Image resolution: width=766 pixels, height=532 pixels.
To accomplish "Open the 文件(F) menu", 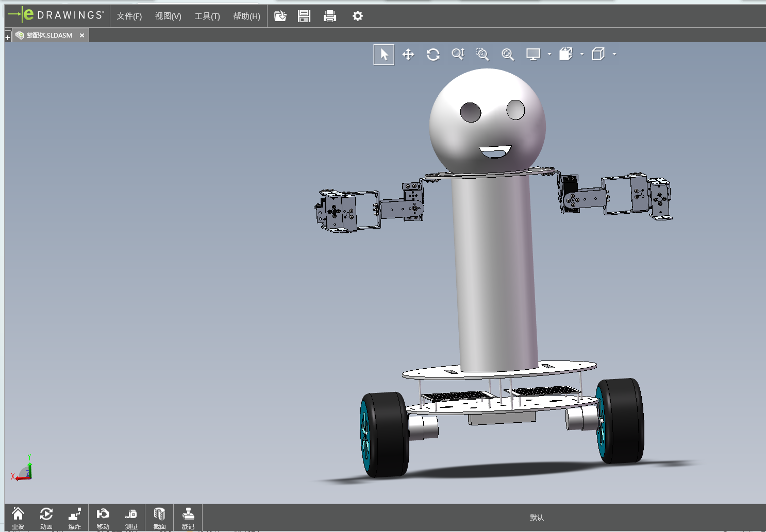I will (129, 16).
